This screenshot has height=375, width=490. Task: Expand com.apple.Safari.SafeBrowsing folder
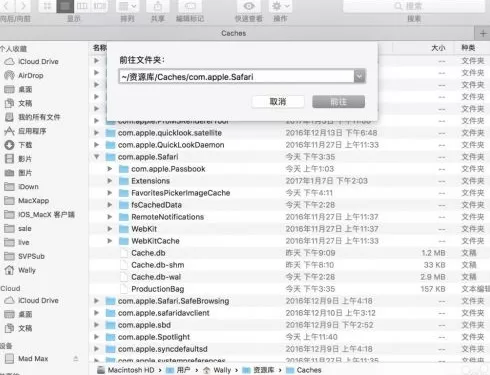[x=97, y=301]
